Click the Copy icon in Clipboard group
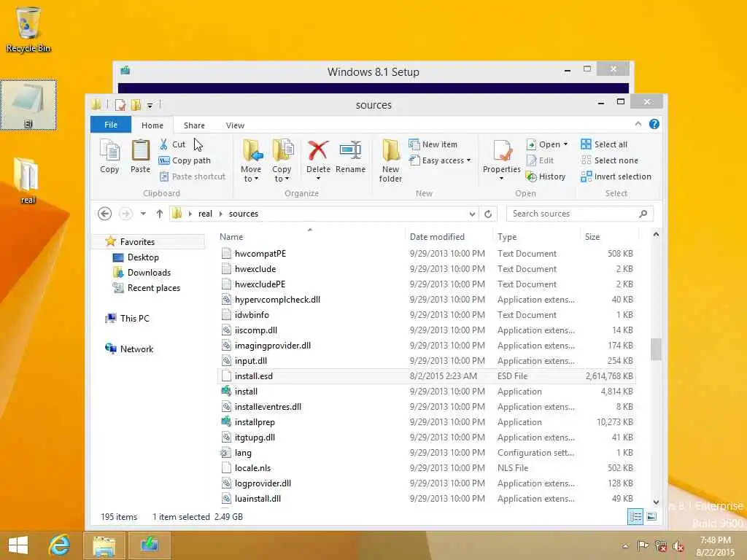Viewport: 747px width, 560px height. click(x=109, y=156)
